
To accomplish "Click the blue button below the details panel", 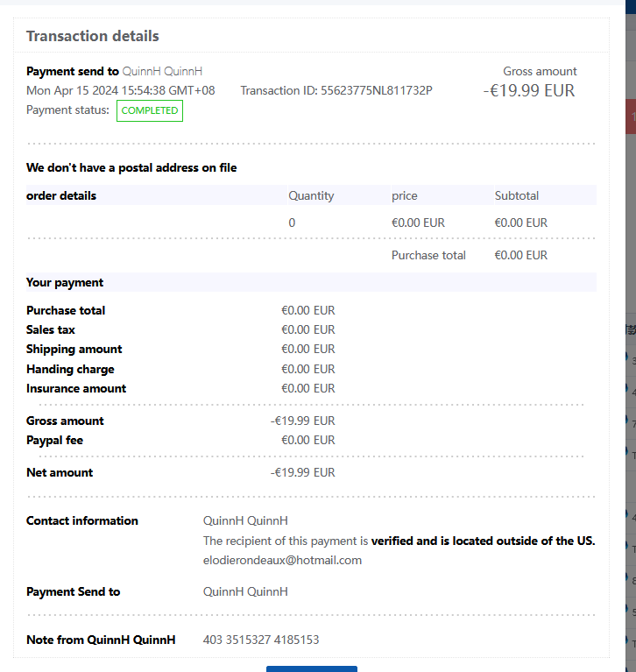I will pyautogui.click(x=311, y=668).
